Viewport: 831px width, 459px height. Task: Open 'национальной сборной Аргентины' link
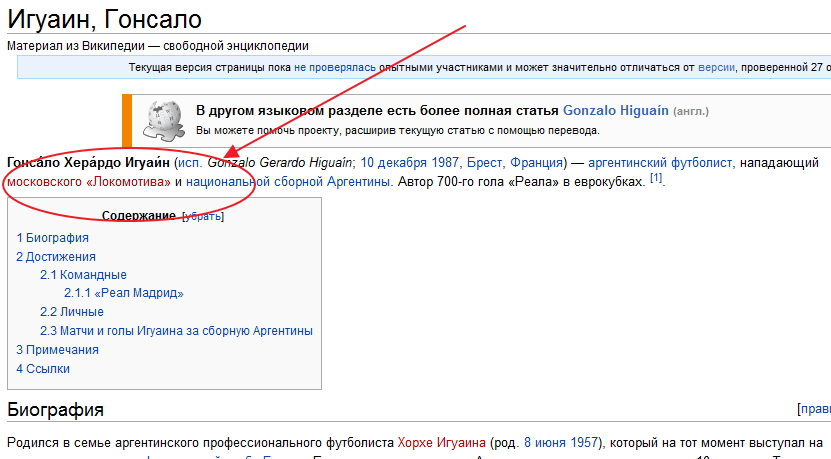coord(289,181)
